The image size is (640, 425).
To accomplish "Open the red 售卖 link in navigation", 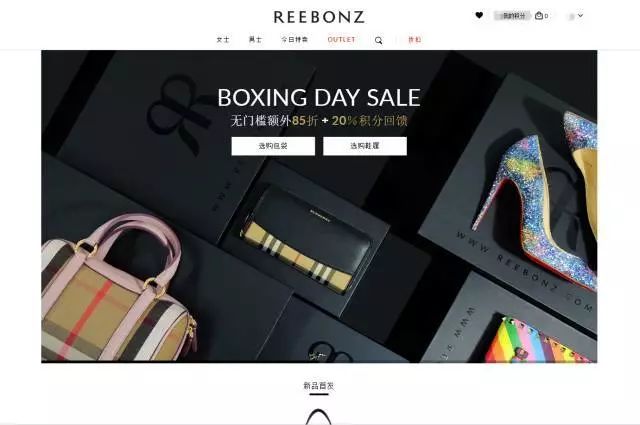I will pos(415,40).
